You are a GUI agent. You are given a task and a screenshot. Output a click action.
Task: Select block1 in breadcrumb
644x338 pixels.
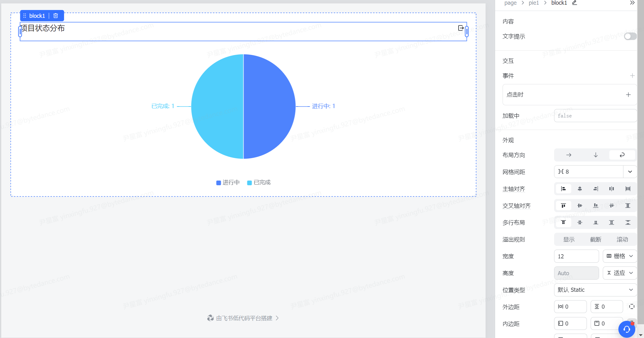tap(559, 3)
